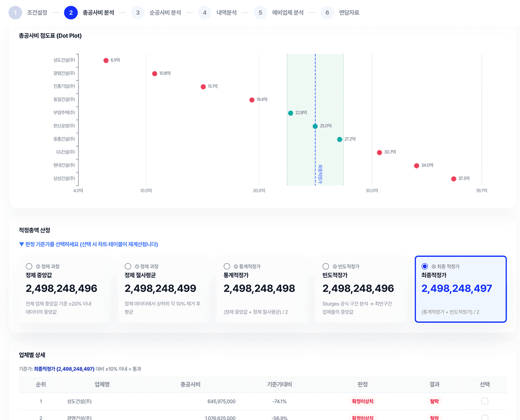This screenshot has width=520, height=420.
Task: Click the blue 최종적정가 link above the table
Action: (64, 369)
